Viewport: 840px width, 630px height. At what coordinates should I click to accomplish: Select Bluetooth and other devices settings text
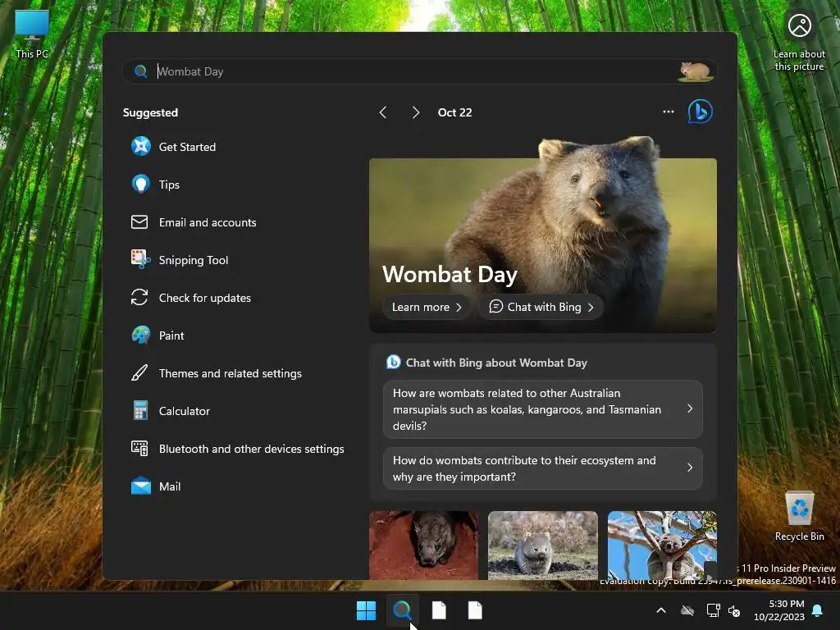[x=251, y=449]
